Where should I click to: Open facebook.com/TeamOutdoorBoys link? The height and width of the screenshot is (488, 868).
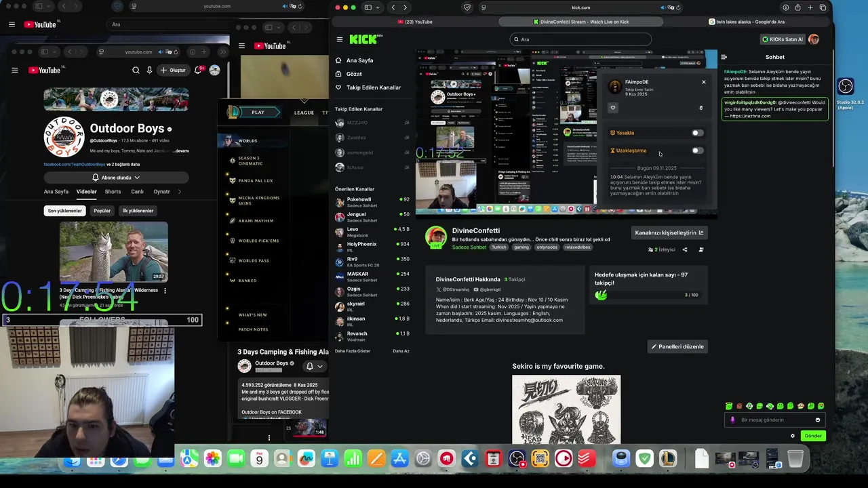pyautogui.click(x=75, y=164)
